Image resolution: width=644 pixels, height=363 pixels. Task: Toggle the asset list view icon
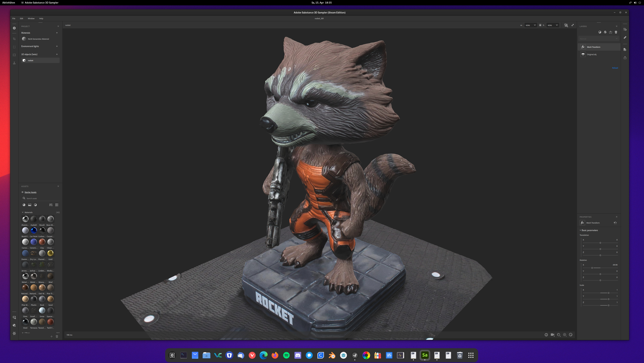point(57,205)
